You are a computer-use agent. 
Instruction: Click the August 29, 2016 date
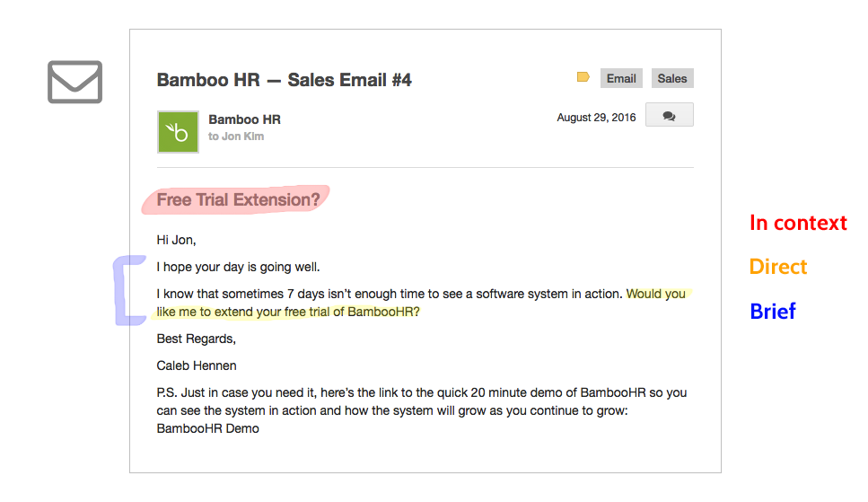pos(596,118)
